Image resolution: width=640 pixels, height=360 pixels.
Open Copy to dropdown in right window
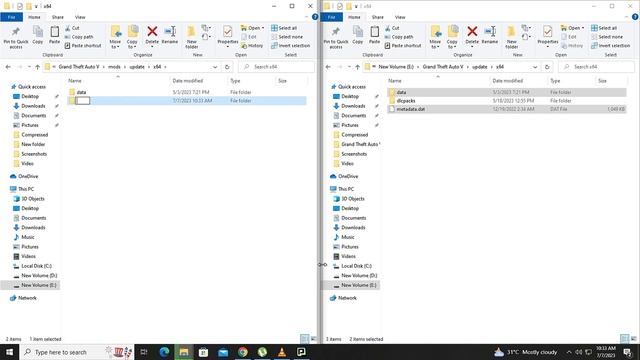(452, 37)
